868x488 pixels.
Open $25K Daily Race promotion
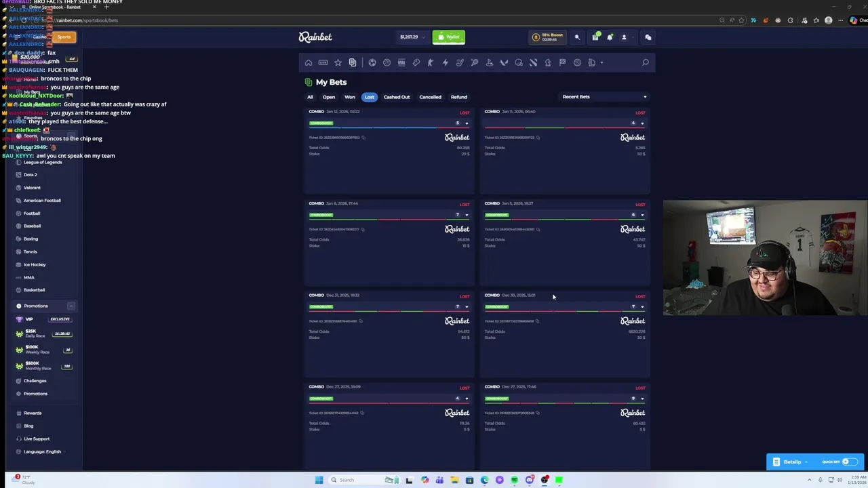[43, 333]
